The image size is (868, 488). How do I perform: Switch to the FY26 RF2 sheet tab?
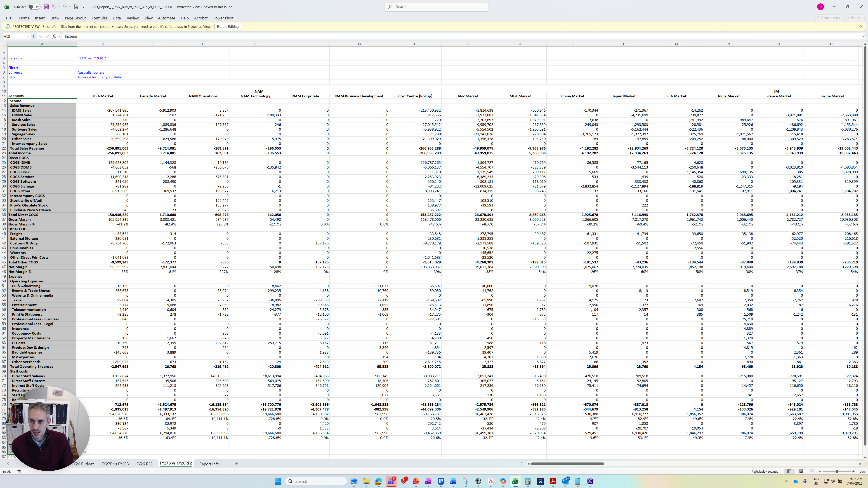(144, 464)
